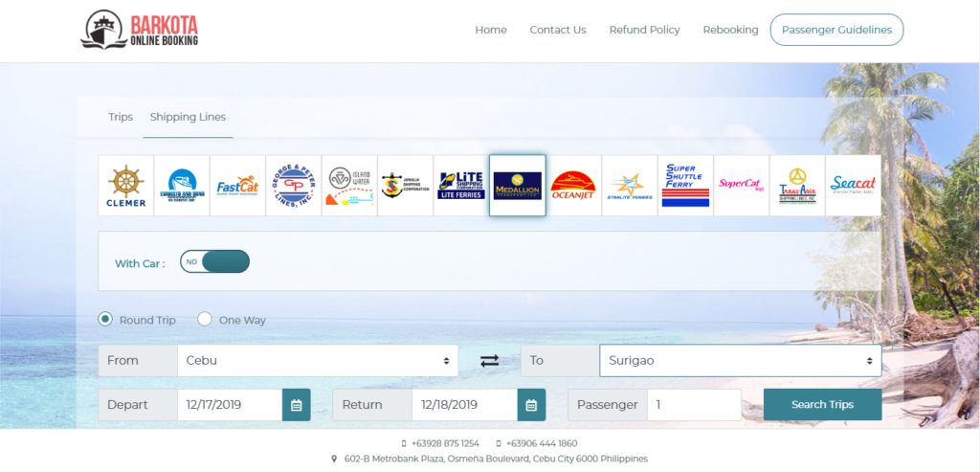
Task: Click the Barkota Online Booking logo
Action: tap(140, 30)
